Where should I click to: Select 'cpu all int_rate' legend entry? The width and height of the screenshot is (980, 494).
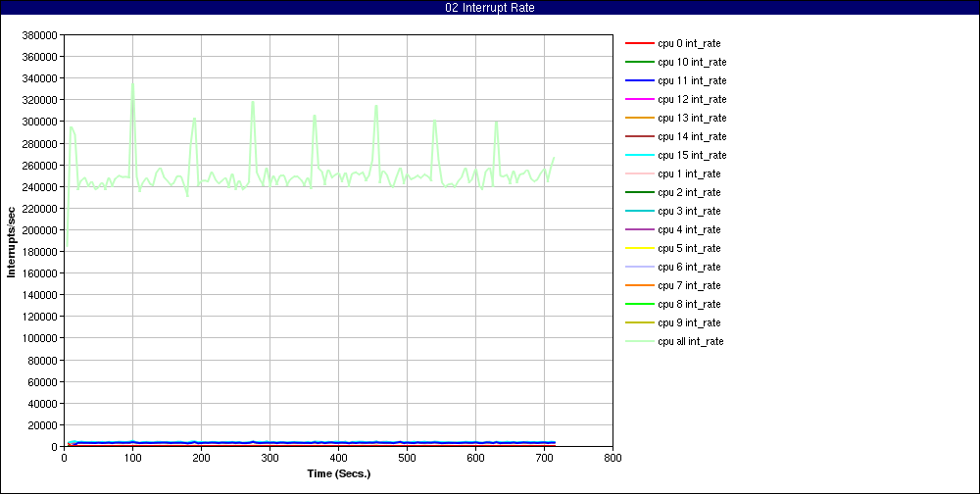pos(675,341)
